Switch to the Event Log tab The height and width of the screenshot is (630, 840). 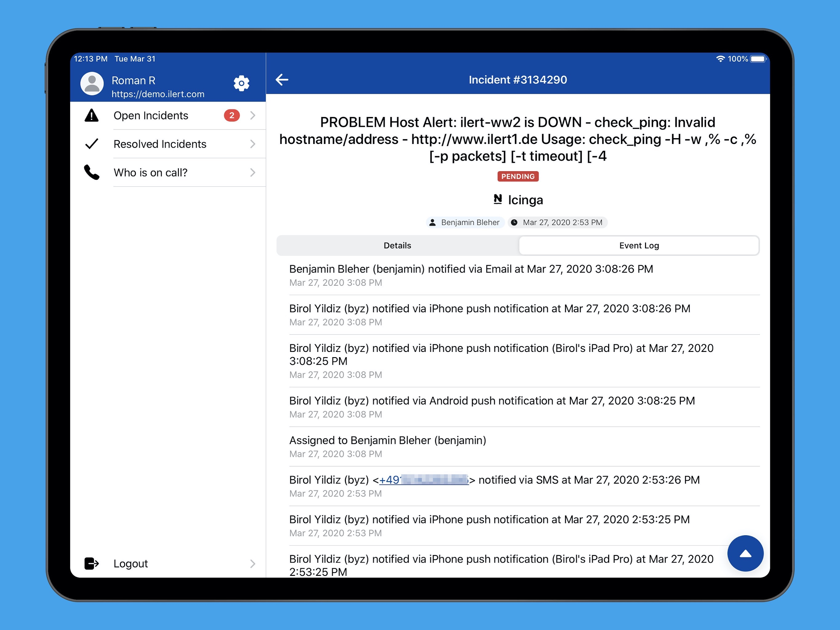click(639, 245)
